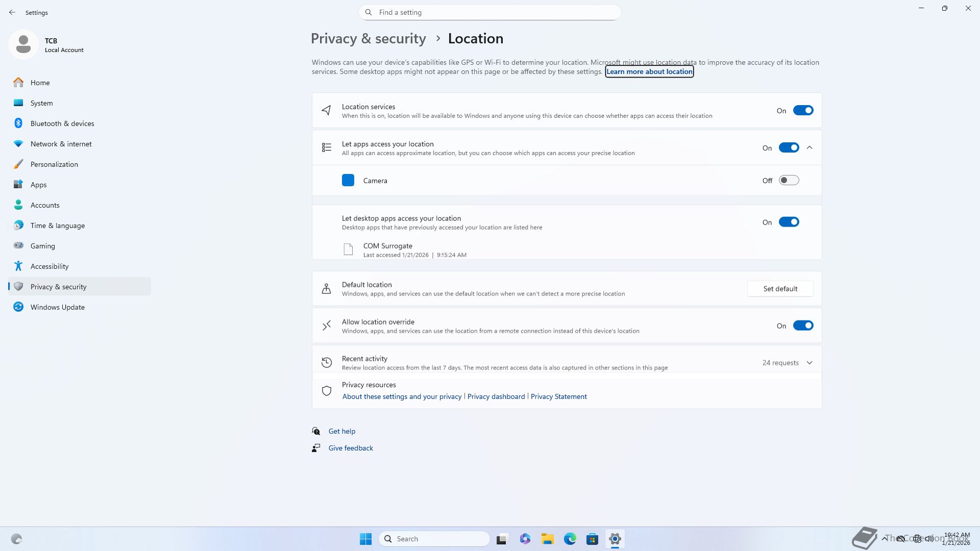Open Microsoft Store from taskbar
This screenshot has height=551, width=980.
(592, 539)
